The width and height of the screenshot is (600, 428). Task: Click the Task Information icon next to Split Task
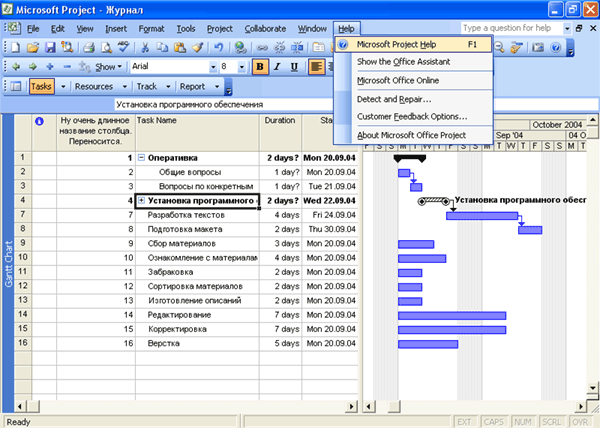tap(318, 47)
